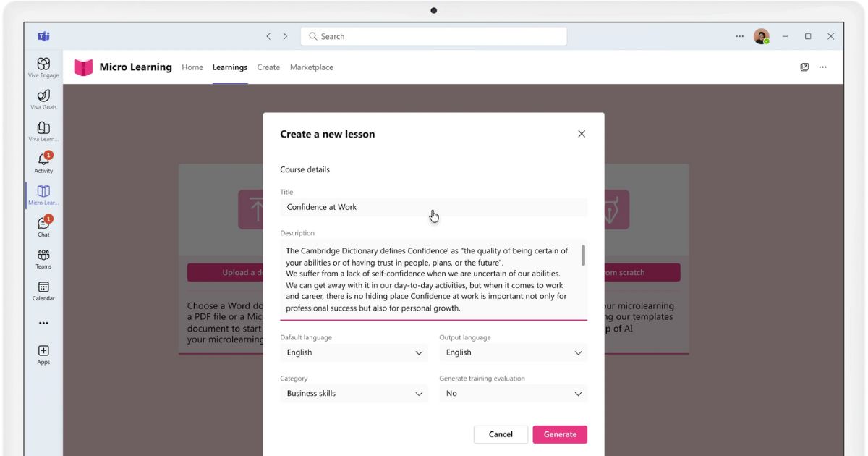868x456 pixels.
Task: Expand the Default language dropdown
Action: click(354, 352)
